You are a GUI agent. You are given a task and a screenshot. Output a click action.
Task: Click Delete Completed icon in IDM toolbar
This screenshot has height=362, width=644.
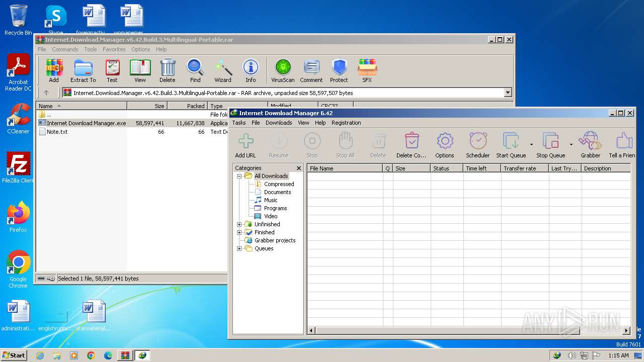(412, 146)
